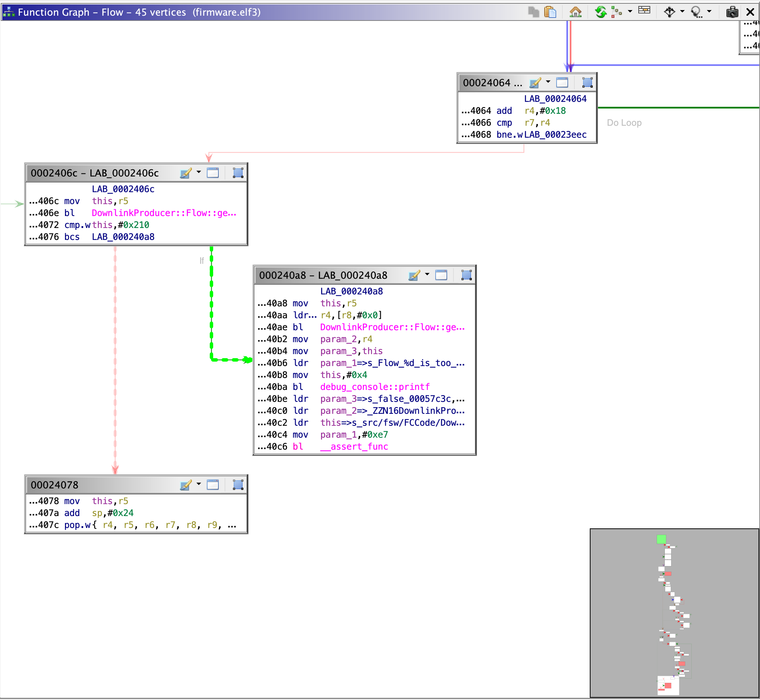
Task: Click the Function Graph title bar icon
Action: click(8, 12)
